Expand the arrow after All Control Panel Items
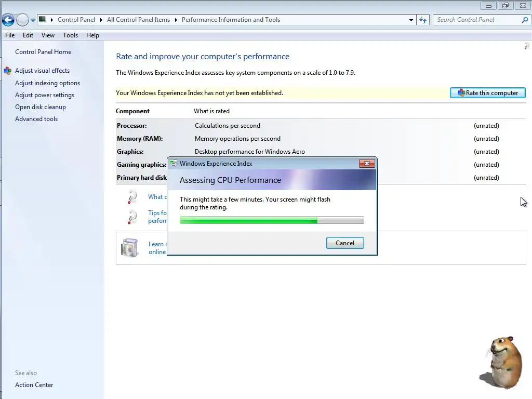Viewport: 532px width, 399px height. click(176, 20)
